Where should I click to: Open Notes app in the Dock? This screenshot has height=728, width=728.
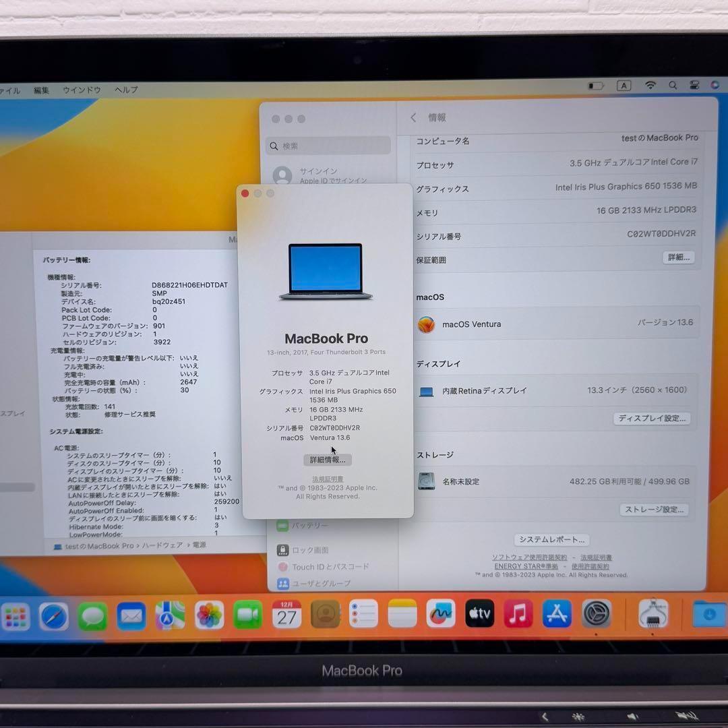pyautogui.click(x=402, y=613)
